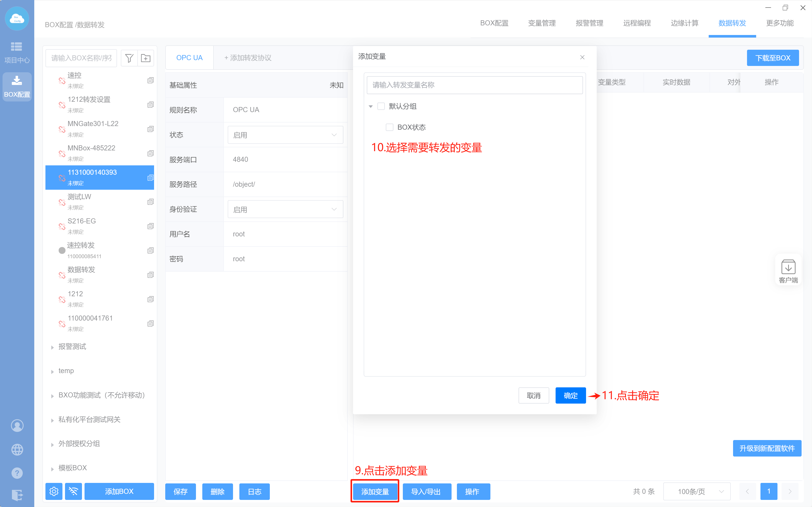Switch to the 变量管理 tab
The width and height of the screenshot is (812, 507).
542,23
